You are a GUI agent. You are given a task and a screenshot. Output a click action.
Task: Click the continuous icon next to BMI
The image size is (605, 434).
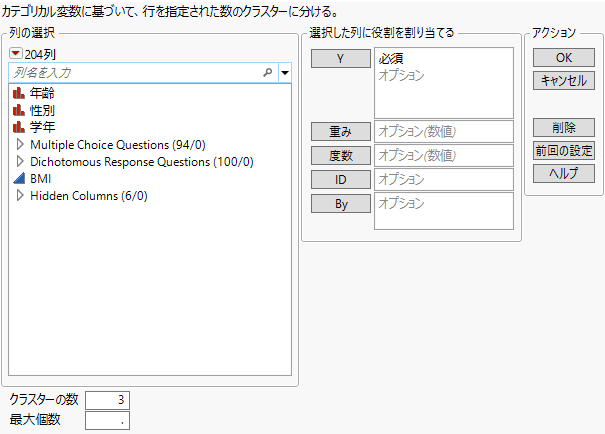click(19, 178)
